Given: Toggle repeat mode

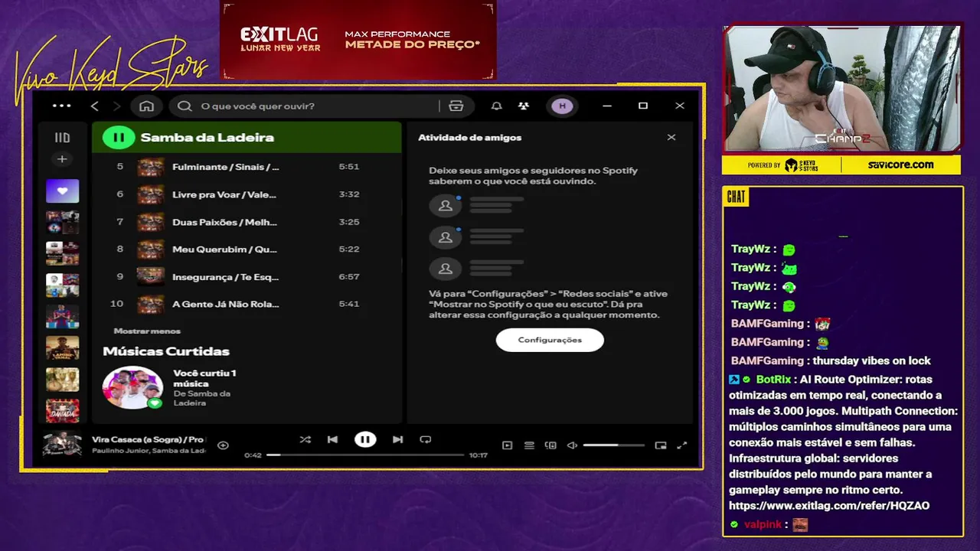Looking at the screenshot, I should (x=426, y=439).
